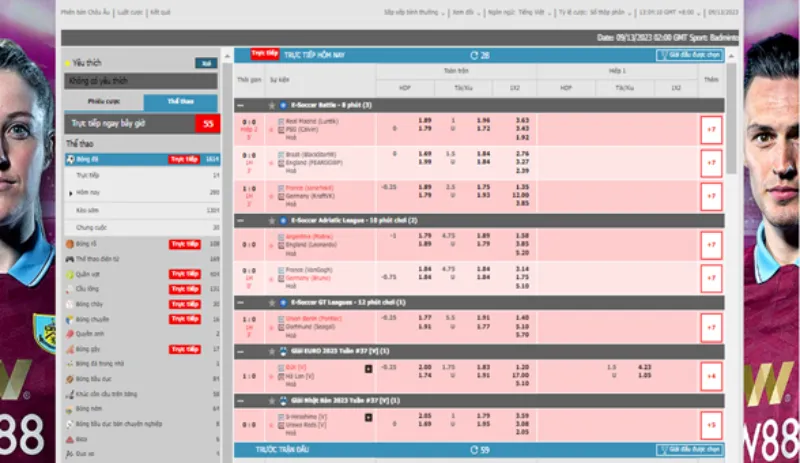This screenshot has height=463, width=800.
Task: Select the league logo of E-Soccer Battle header
Action: point(283,105)
